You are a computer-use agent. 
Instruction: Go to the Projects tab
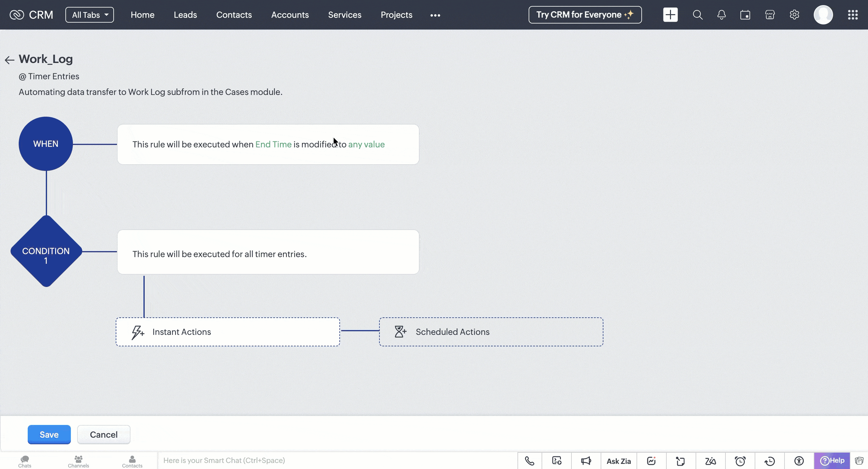click(x=396, y=15)
